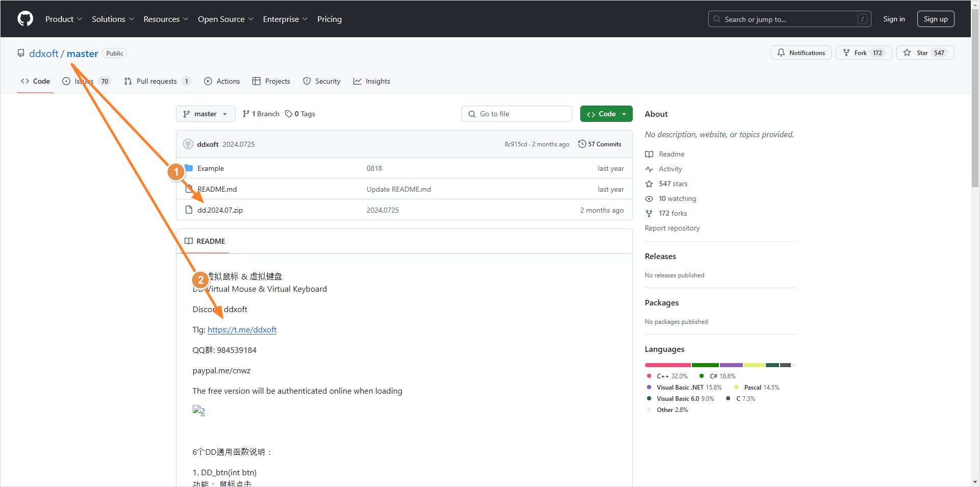
Task: Expand the Open Source menu
Action: tap(226, 19)
